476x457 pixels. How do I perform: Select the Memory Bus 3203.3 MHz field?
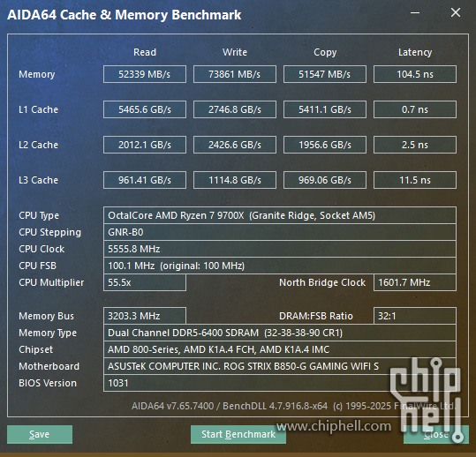click(x=145, y=316)
